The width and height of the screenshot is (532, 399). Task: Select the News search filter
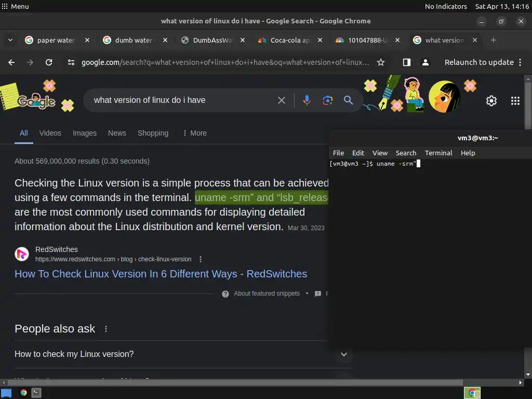click(117, 133)
